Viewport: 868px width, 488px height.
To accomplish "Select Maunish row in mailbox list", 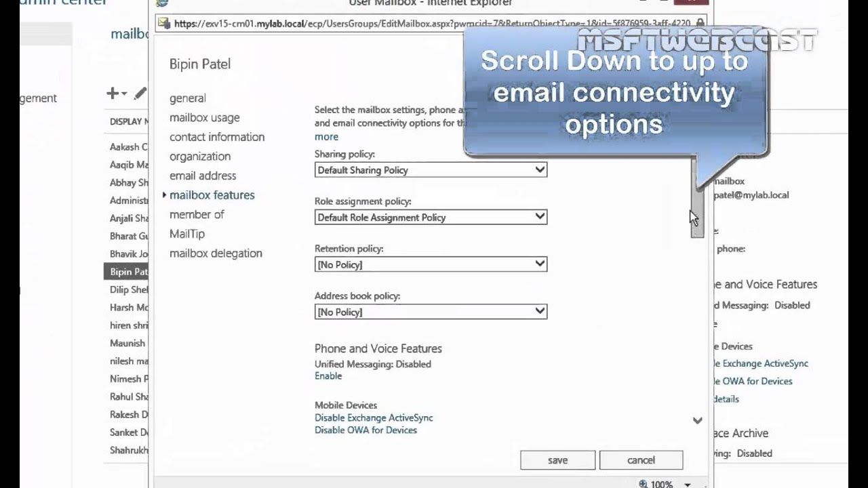I will pyautogui.click(x=127, y=344).
